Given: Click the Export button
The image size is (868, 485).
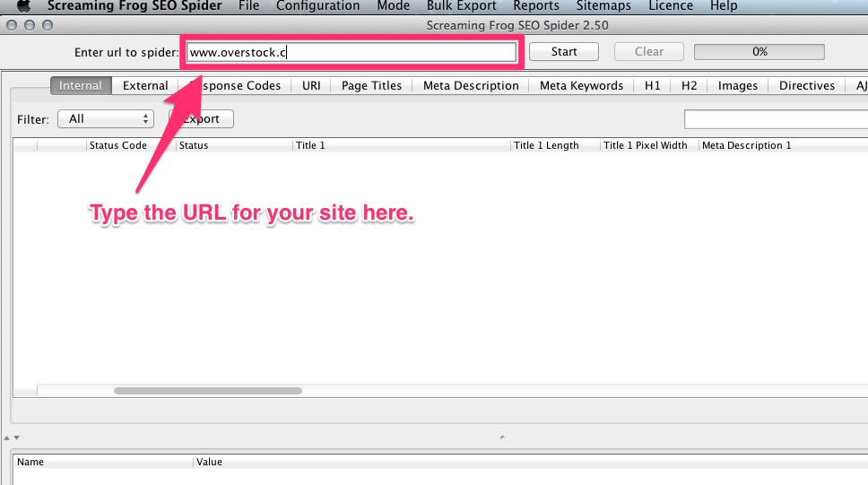Looking at the screenshot, I should tap(202, 119).
